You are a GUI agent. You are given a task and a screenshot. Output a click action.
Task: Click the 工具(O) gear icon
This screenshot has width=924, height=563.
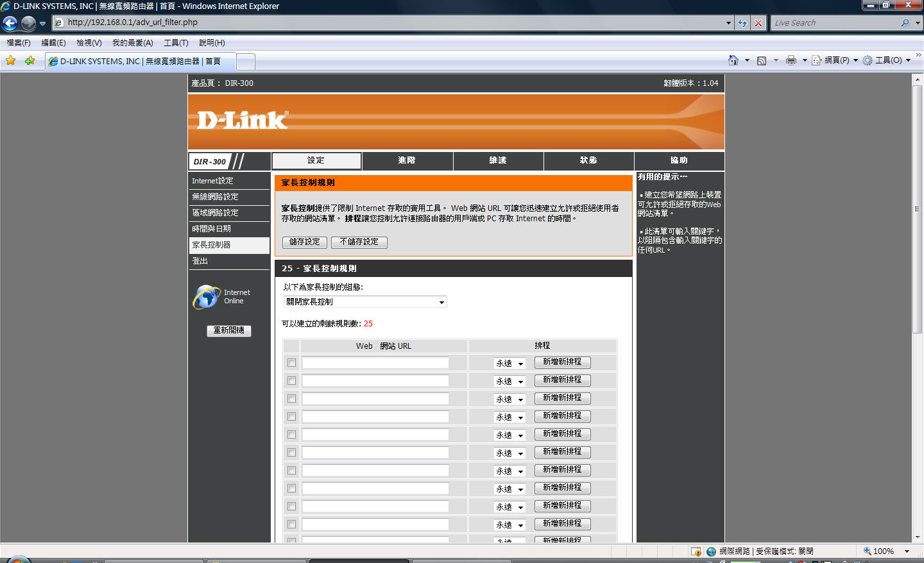click(x=868, y=60)
